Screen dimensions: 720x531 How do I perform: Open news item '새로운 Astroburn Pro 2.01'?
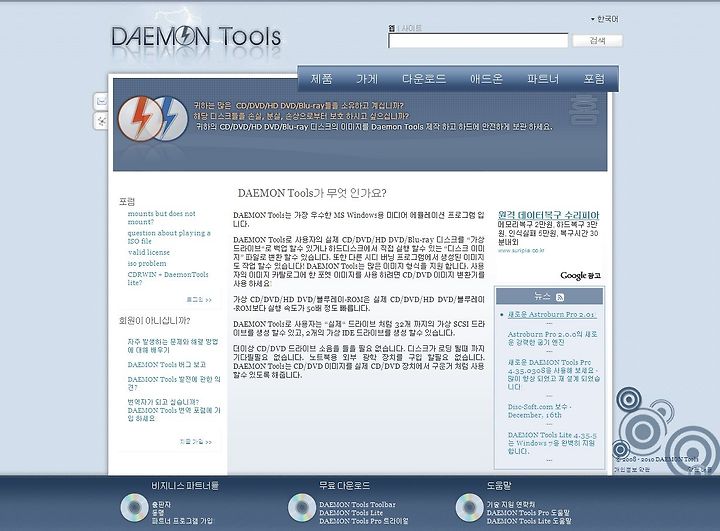(552, 315)
